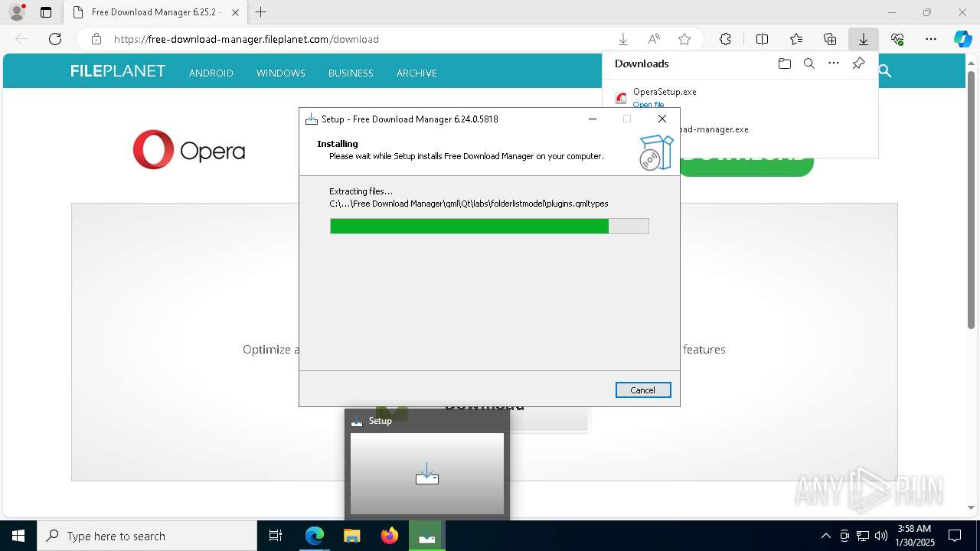Open Browser essentials icon

tap(897, 39)
